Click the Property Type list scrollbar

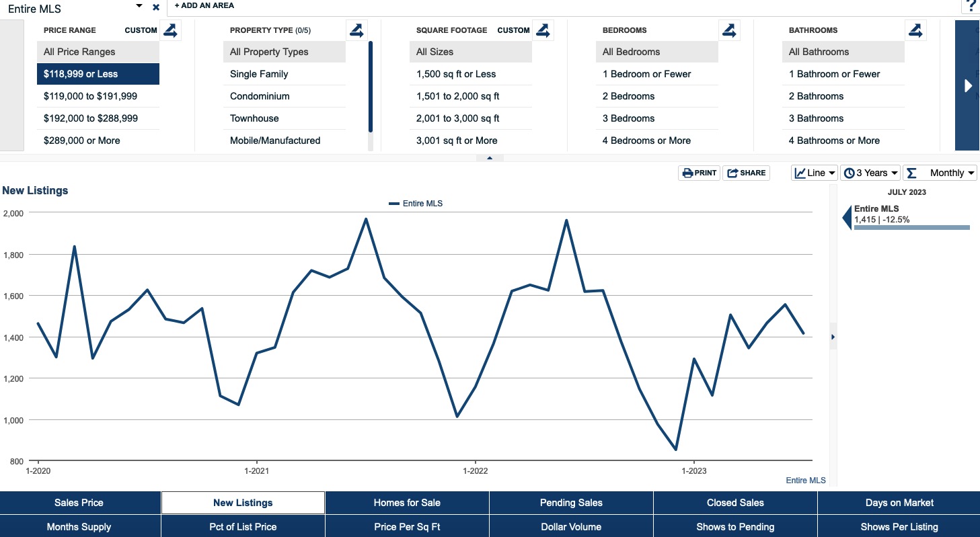[x=370, y=87]
